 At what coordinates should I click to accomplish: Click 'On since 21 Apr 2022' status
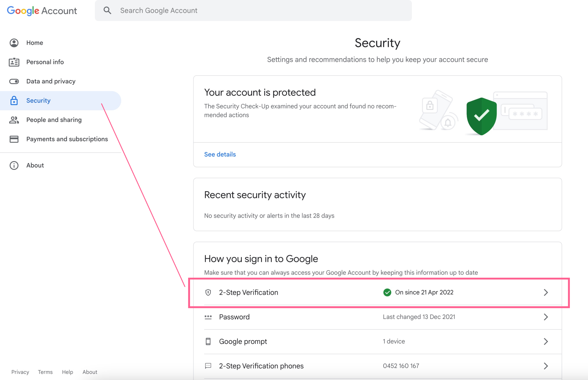(x=424, y=292)
